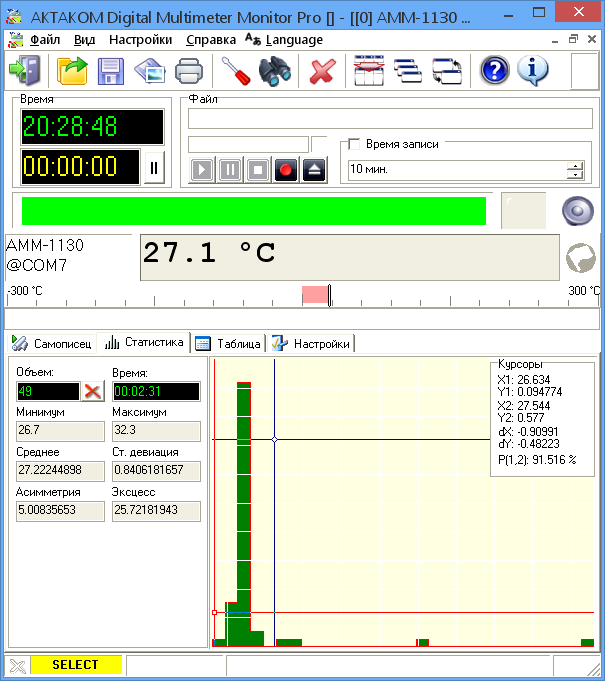Click the Language menu icon
The image size is (605, 681).
click(x=253, y=40)
